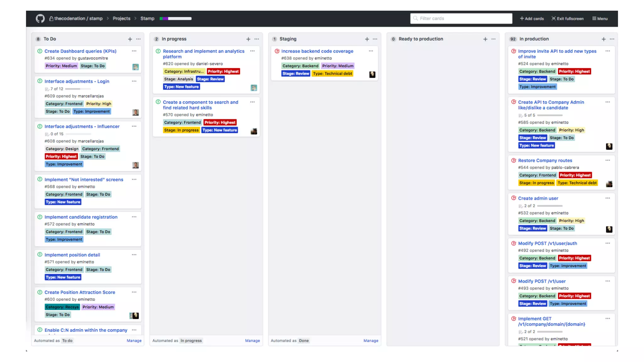Click the Exit fullscreen button
Viewport: 644px width, 362px height.
567,19
